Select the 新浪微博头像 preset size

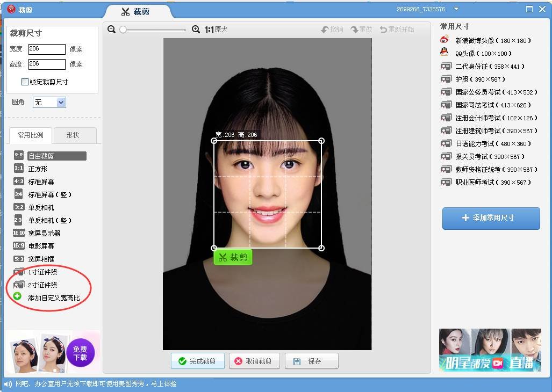tap(492, 40)
